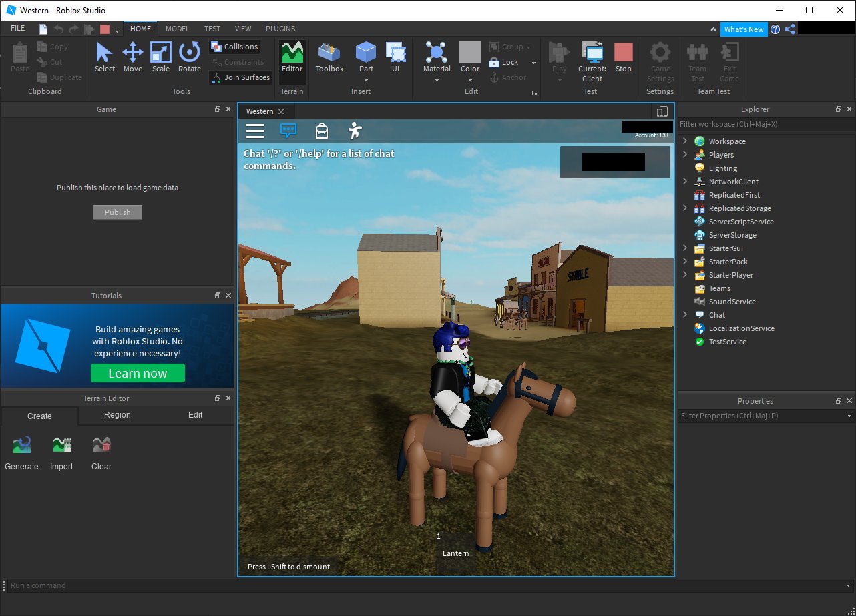Click the Share icon in title ribbon

tap(789, 29)
